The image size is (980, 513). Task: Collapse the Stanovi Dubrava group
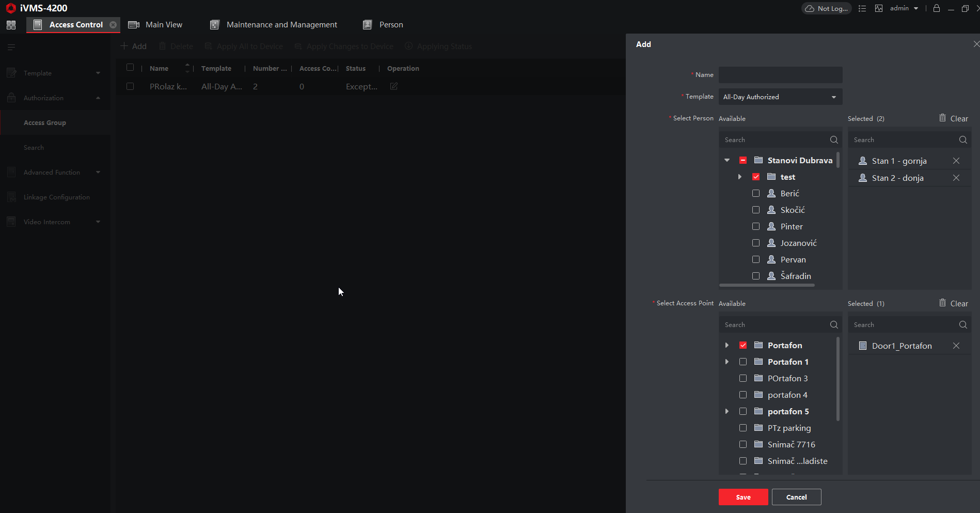coord(727,161)
